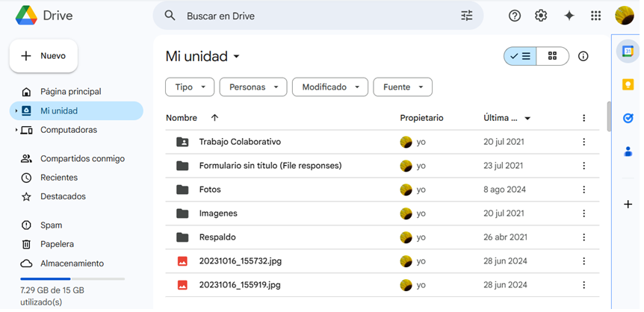Image resolution: width=644 pixels, height=312 pixels.
Task: Open Google Keep in the side panel
Action: [x=628, y=84]
